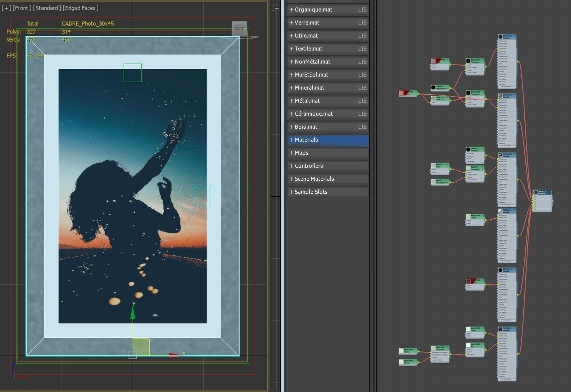The width and height of the screenshot is (571, 392).
Task: Expand the Verre.mat library group
Action: tap(327, 23)
